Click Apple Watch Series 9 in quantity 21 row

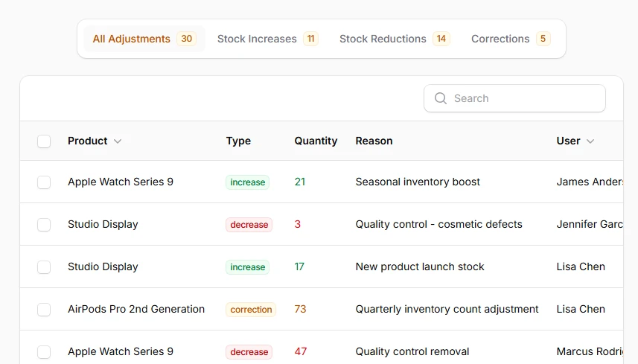(x=121, y=182)
